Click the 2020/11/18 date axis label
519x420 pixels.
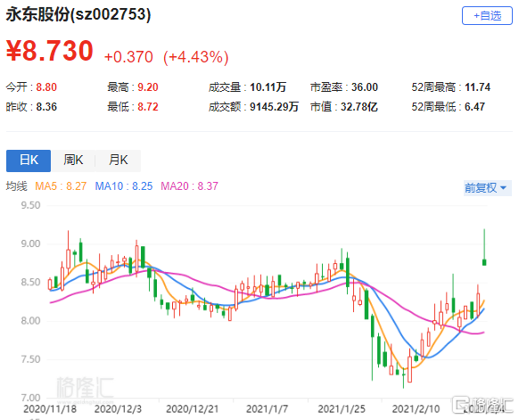click(50, 409)
